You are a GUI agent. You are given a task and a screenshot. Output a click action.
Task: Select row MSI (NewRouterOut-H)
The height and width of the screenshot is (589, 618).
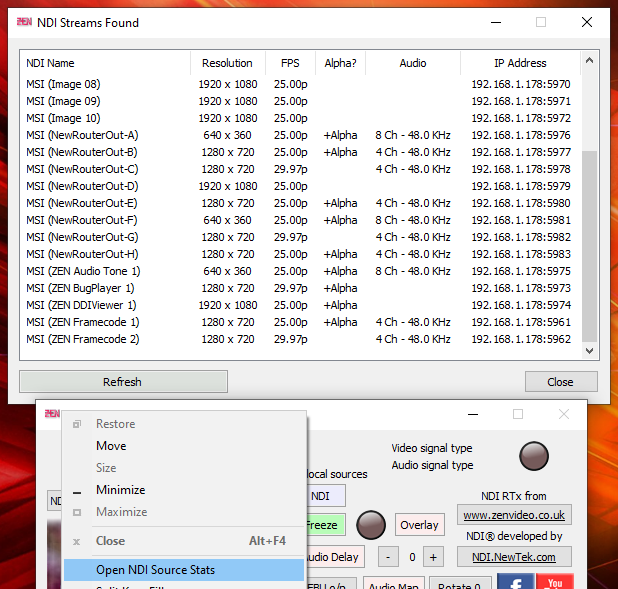(300, 253)
